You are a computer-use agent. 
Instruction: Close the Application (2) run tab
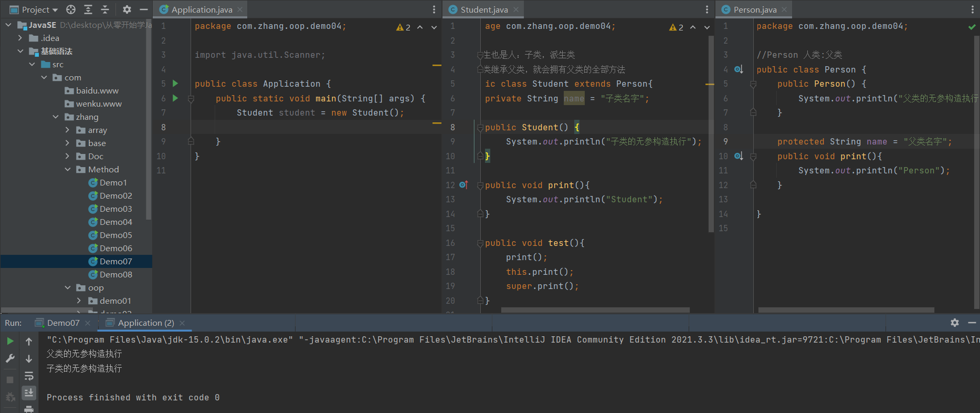pos(182,323)
